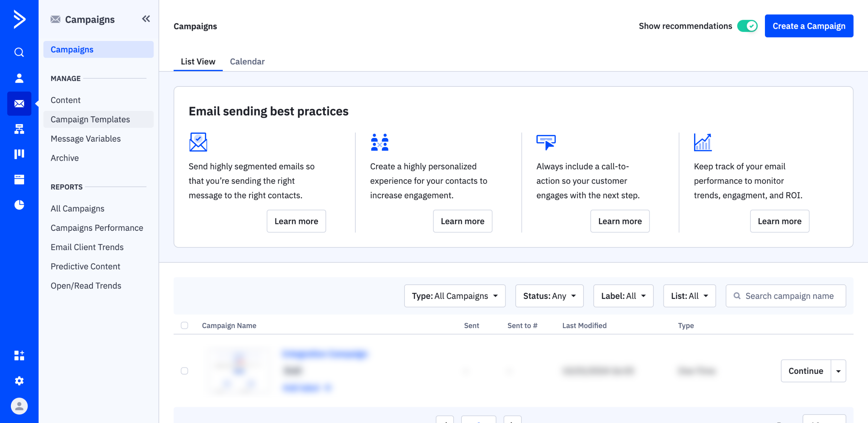Image resolution: width=868 pixels, height=423 pixels.
Task: Expand the Status: Any filter
Action: click(x=549, y=296)
